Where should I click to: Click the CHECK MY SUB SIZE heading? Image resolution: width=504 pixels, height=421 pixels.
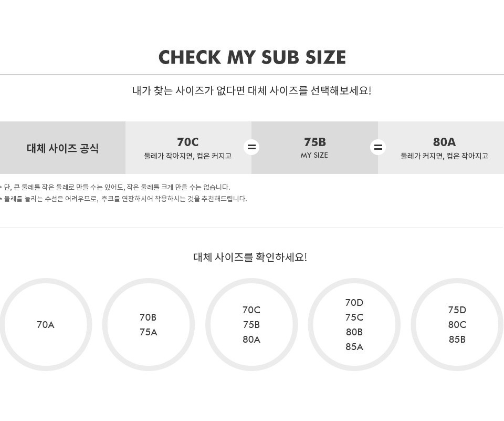[x=252, y=57]
